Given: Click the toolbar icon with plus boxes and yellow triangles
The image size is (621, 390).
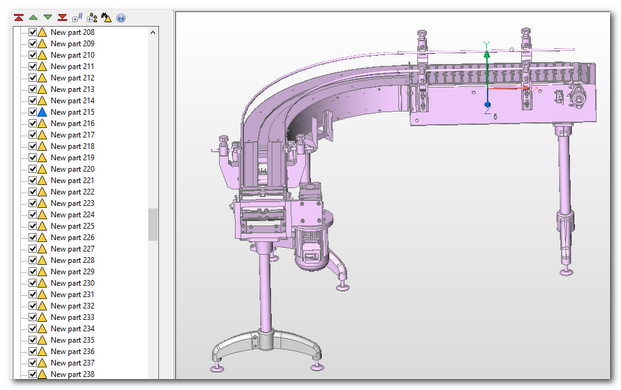Looking at the screenshot, I should point(92,17).
